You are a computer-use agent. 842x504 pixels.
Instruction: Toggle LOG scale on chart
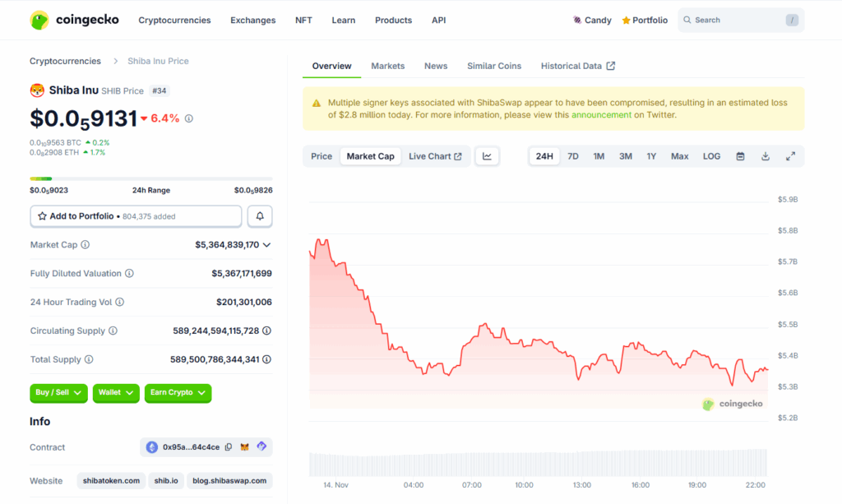pyautogui.click(x=711, y=156)
